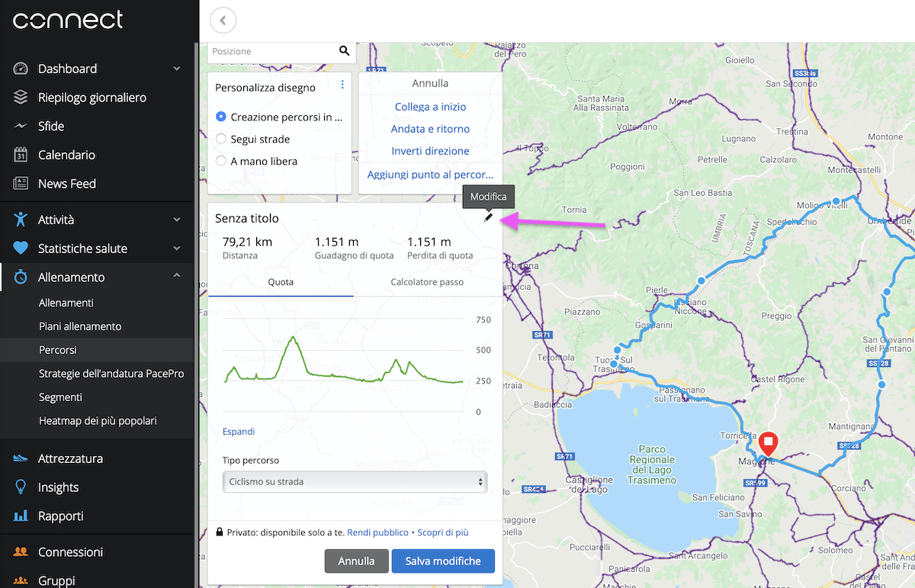The width and height of the screenshot is (915, 588).
Task: Collapse the Allenamento sidebar section
Action: [x=176, y=277]
